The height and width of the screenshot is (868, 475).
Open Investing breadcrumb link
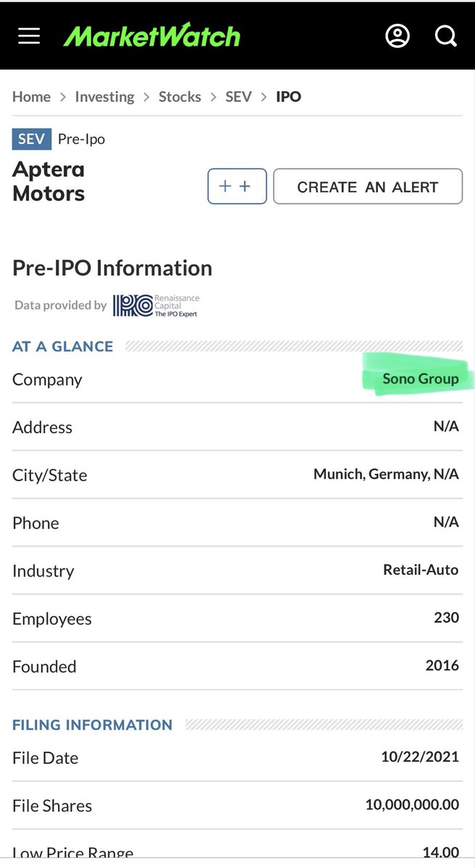[x=104, y=96]
